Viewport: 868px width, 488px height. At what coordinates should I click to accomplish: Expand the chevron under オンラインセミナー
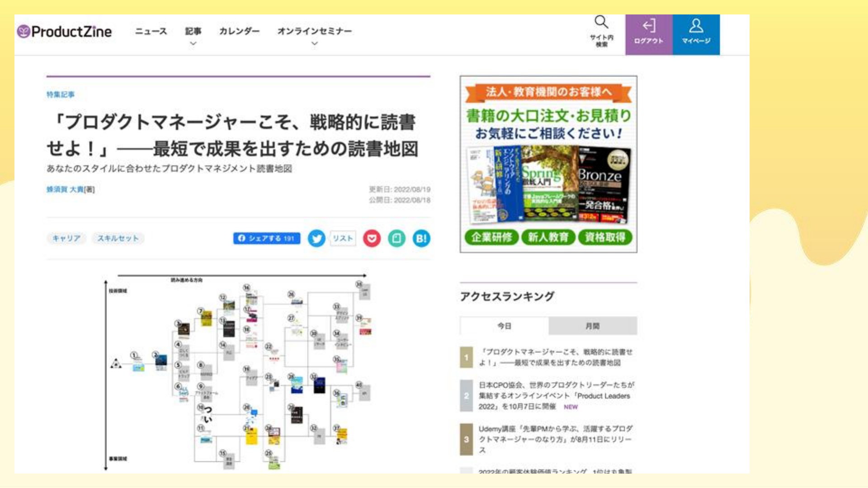(315, 44)
